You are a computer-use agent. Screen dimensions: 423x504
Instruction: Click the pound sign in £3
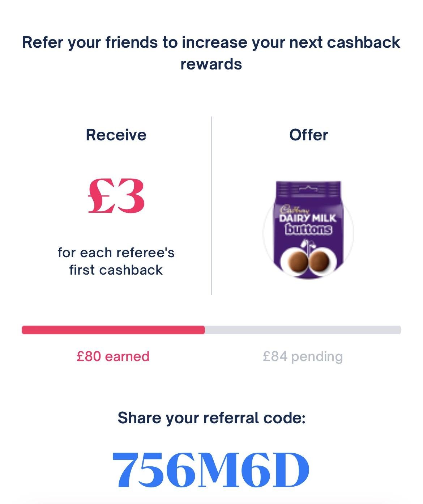[101, 196]
